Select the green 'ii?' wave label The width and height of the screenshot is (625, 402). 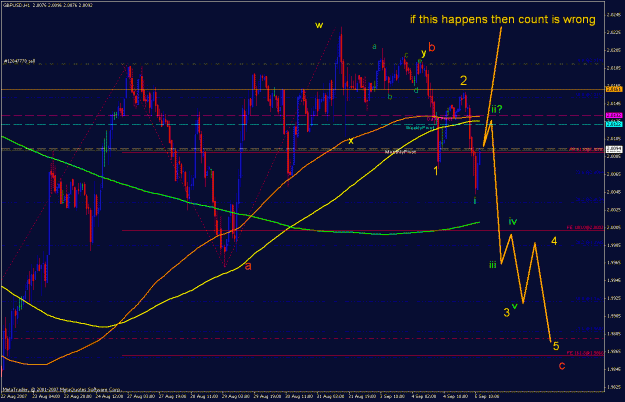tap(497, 109)
